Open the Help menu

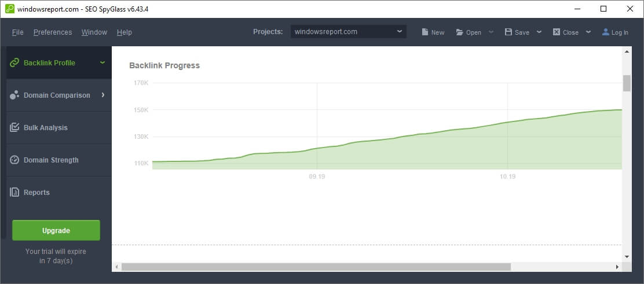tap(124, 32)
